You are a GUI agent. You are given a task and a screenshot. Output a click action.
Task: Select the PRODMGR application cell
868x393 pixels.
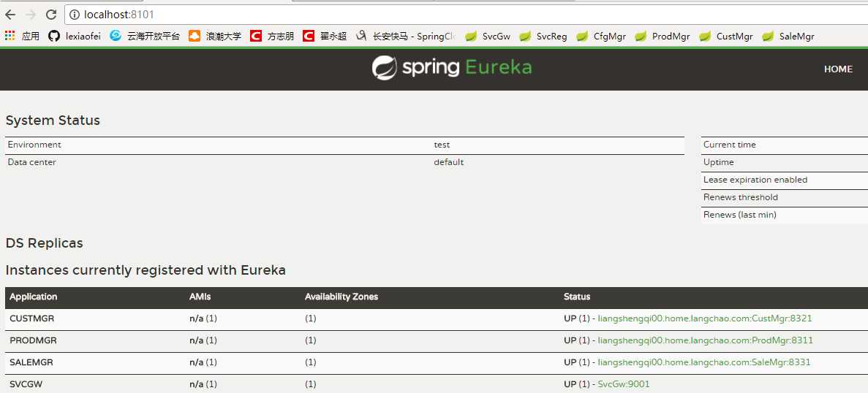(33, 340)
